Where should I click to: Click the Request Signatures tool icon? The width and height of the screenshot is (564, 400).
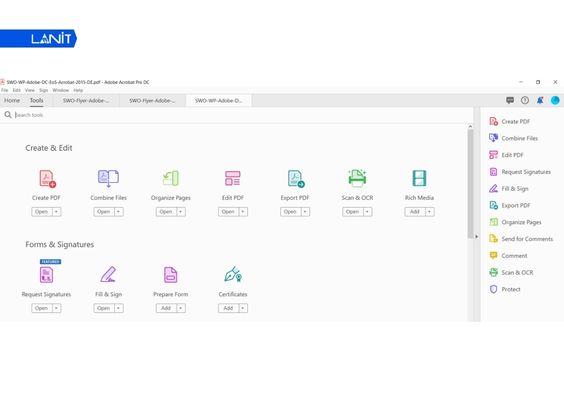click(46, 275)
